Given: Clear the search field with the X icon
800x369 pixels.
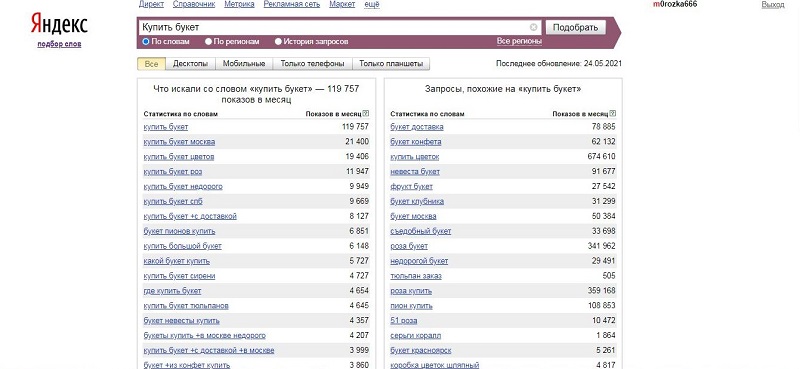Looking at the screenshot, I should pyautogui.click(x=533, y=27).
